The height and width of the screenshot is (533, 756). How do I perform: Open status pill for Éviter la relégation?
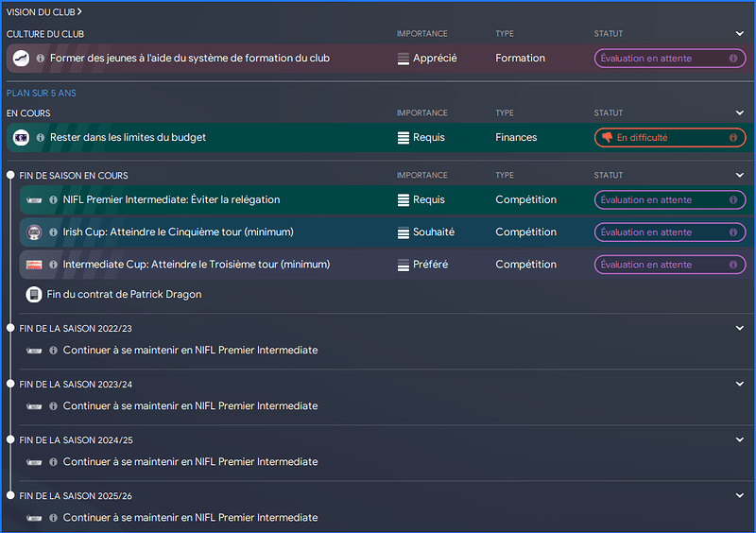pos(670,200)
